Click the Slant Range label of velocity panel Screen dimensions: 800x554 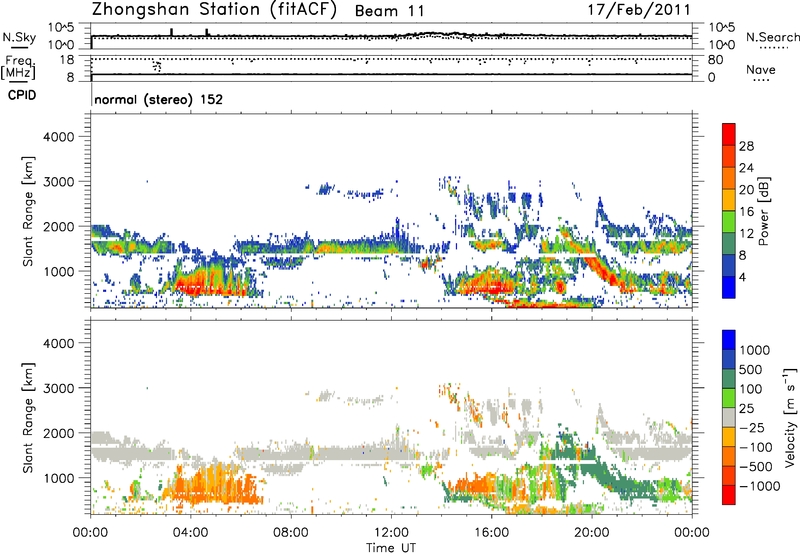tap(28, 418)
